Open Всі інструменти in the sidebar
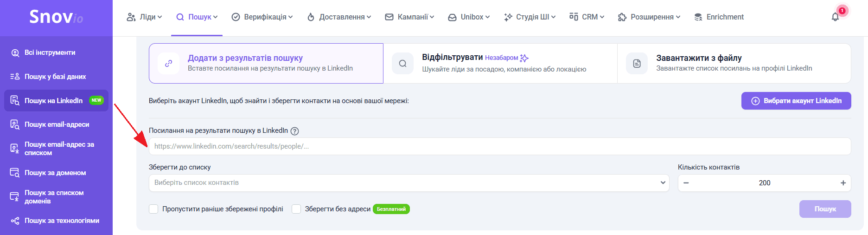This screenshot has height=235, width=868. [50, 53]
